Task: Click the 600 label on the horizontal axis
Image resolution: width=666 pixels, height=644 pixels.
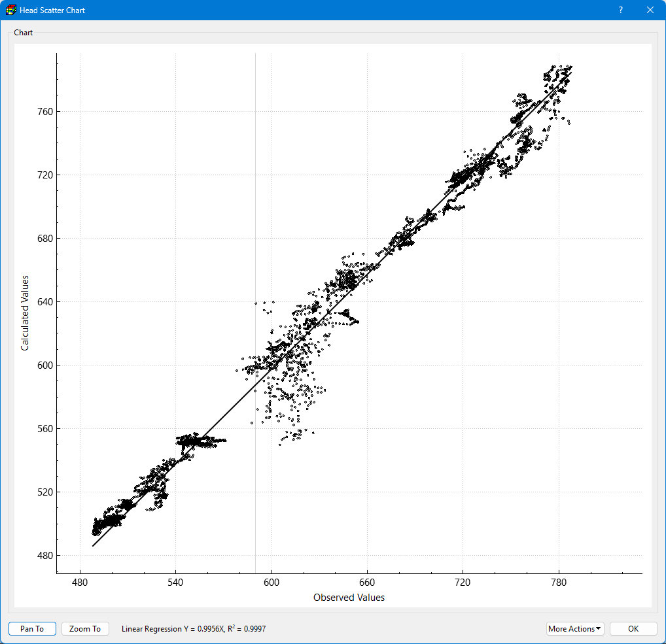Action: 272,583
